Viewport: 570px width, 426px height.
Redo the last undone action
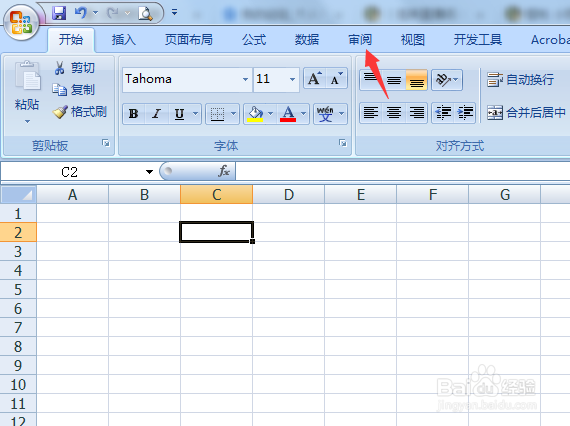point(113,13)
